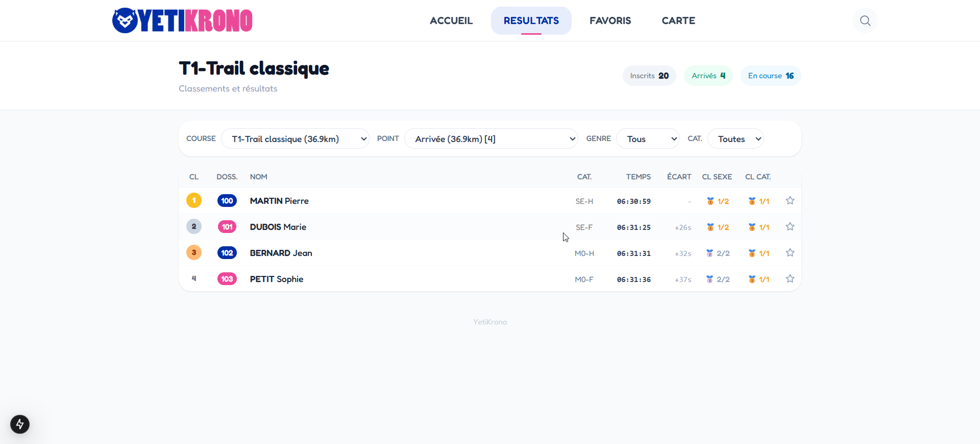Click the En course 16 badge

point(770,76)
